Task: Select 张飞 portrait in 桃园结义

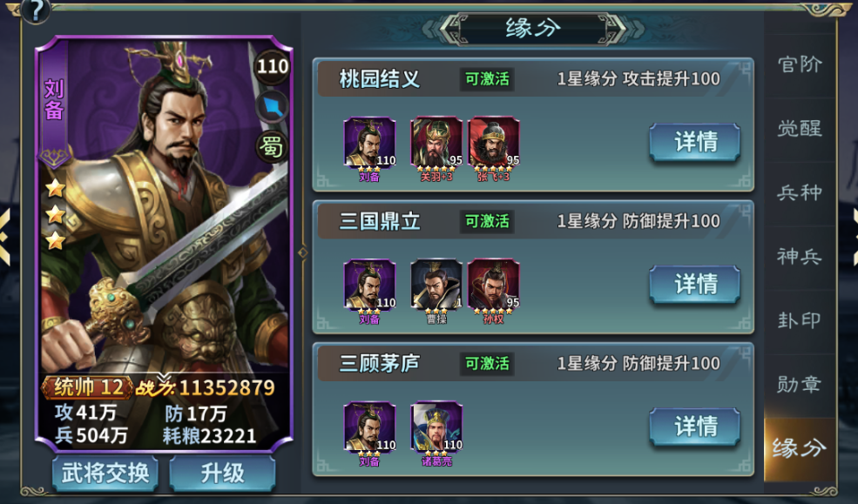Action: [494, 142]
